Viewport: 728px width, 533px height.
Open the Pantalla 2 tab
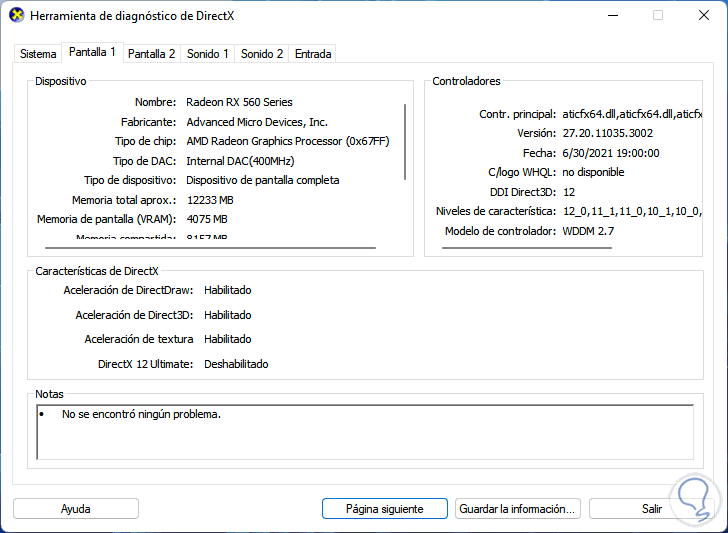point(151,54)
